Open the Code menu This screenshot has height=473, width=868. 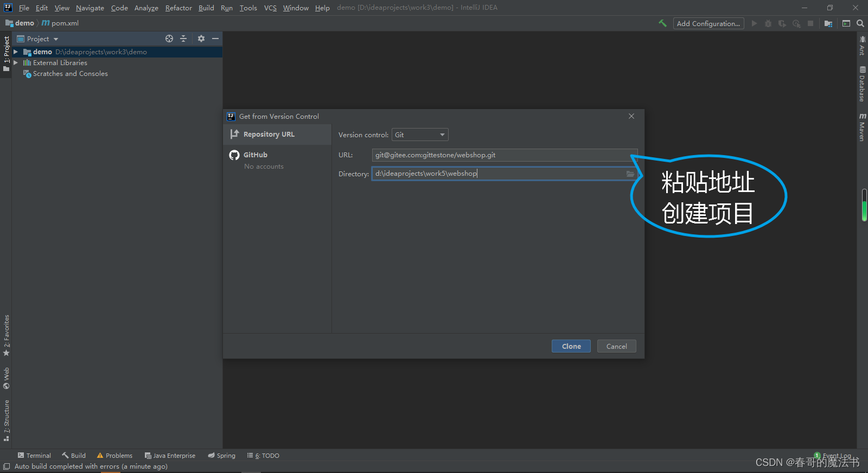(119, 8)
